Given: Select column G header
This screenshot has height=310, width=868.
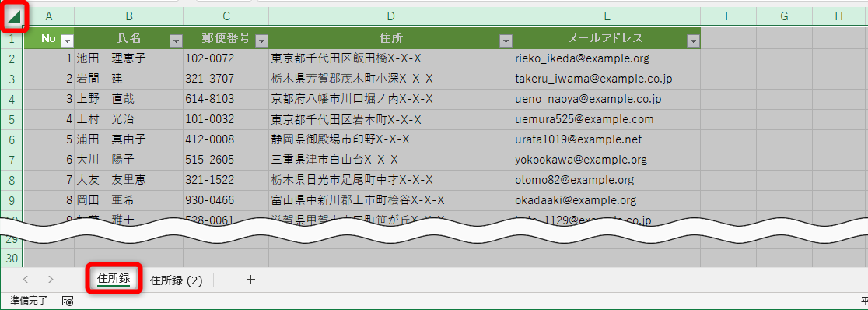Looking at the screenshot, I should 785,16.
